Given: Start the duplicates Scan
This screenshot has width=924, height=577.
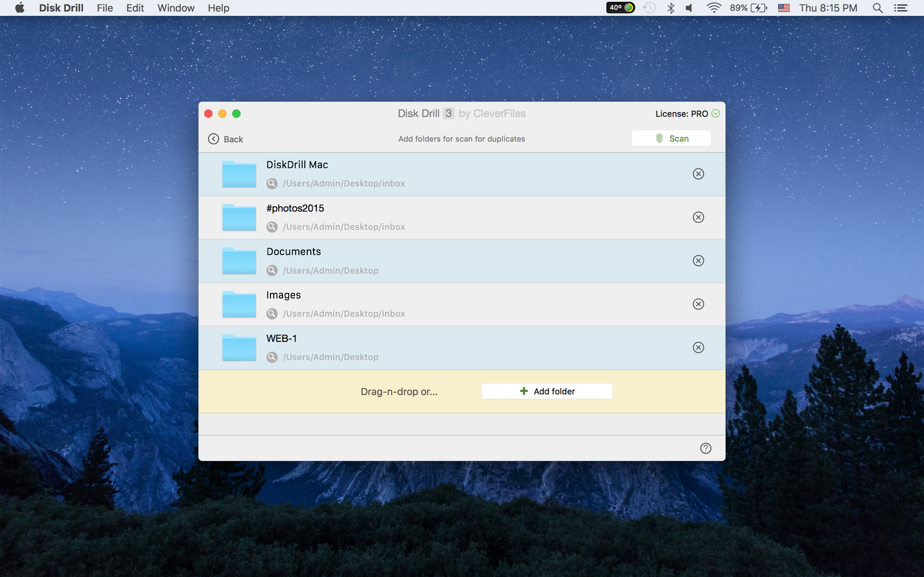Looking at the screenshot, I should coord(671,138).
